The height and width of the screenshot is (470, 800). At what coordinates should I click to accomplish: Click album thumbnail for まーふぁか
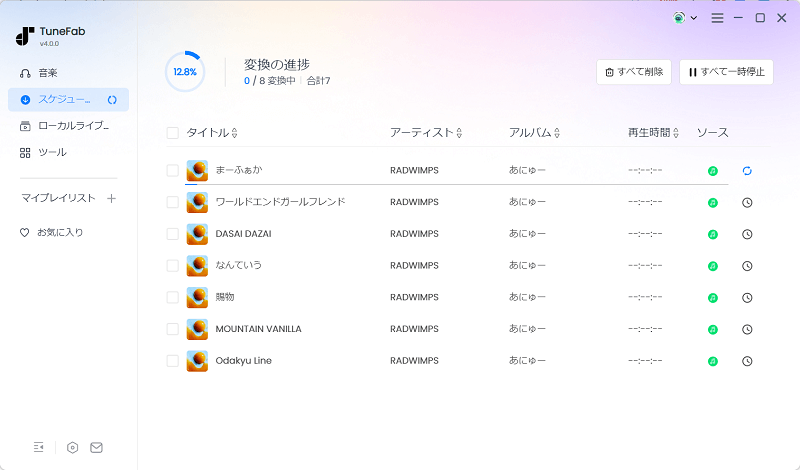point(197,170)
